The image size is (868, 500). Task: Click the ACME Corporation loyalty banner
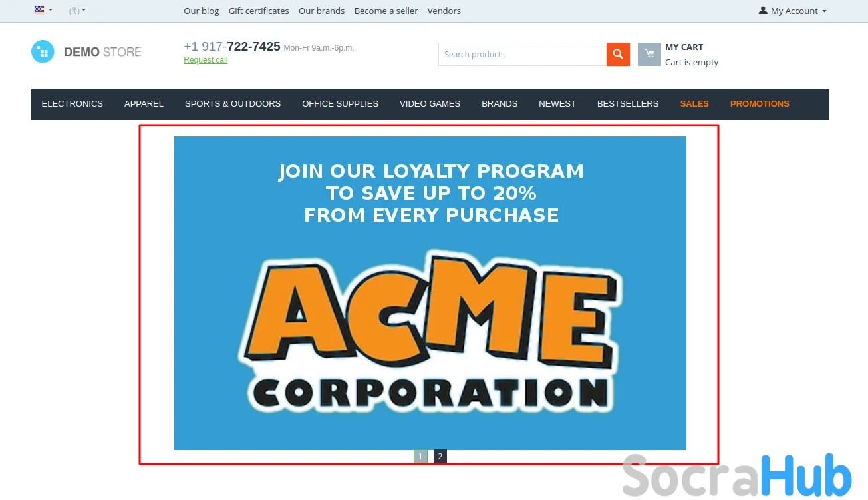coord(430,293)
